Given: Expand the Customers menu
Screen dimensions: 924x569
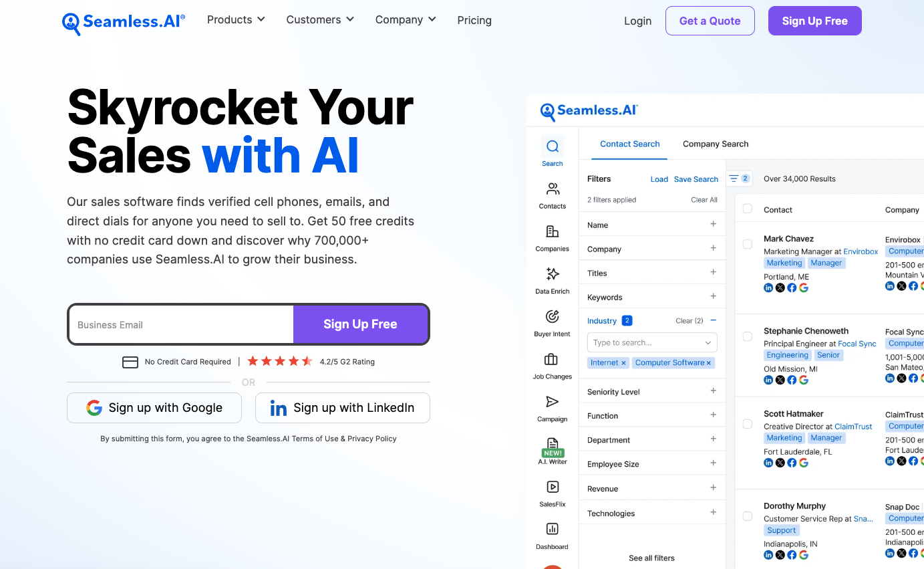Looking at the screenshot, I should [320, 19].
